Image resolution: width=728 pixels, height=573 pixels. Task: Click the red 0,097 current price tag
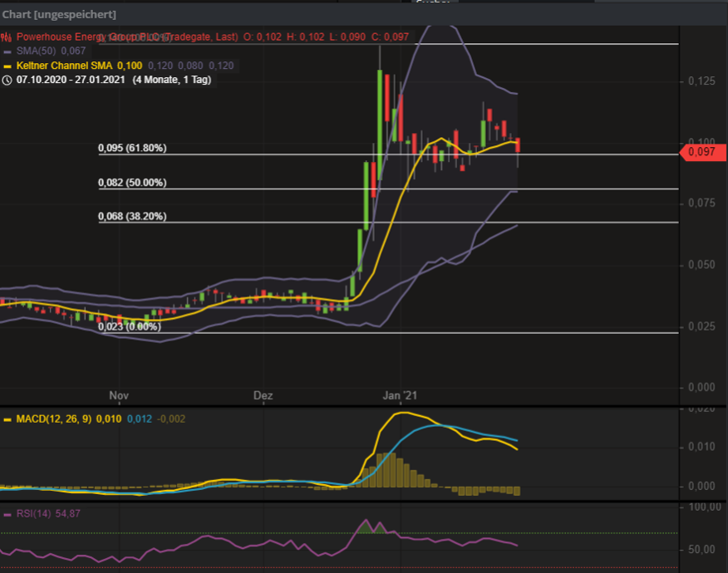(701, 152)
